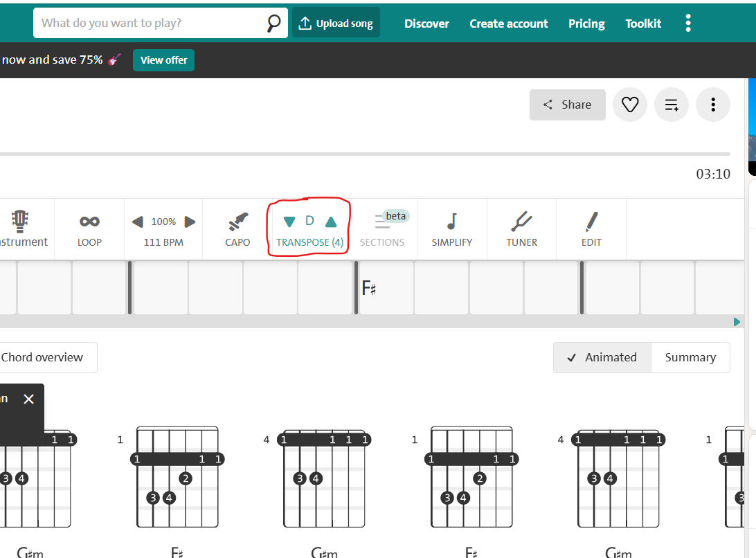Open the CAPO tool
This screenshot has width=756, height=558.
click(x=237, y=222)
